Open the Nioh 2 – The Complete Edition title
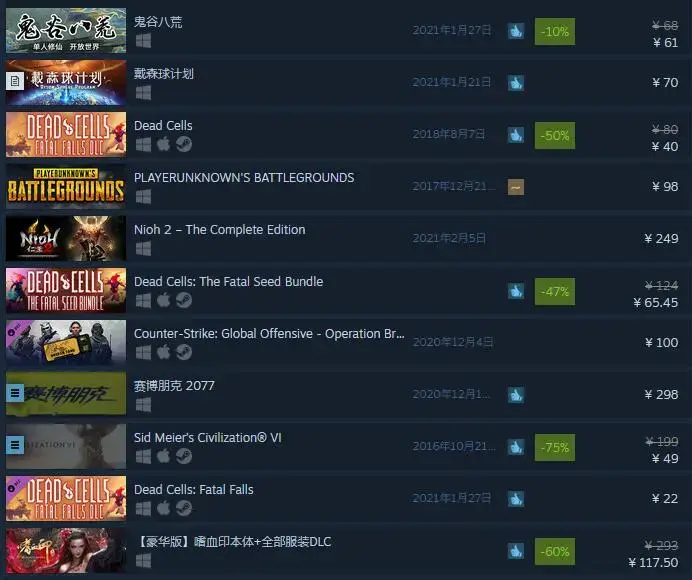The width and height of the screenshot is (692, 580). (220, 230)
